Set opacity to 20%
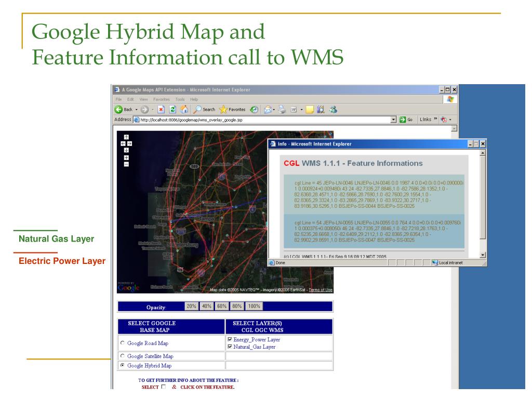 point(191,306)
